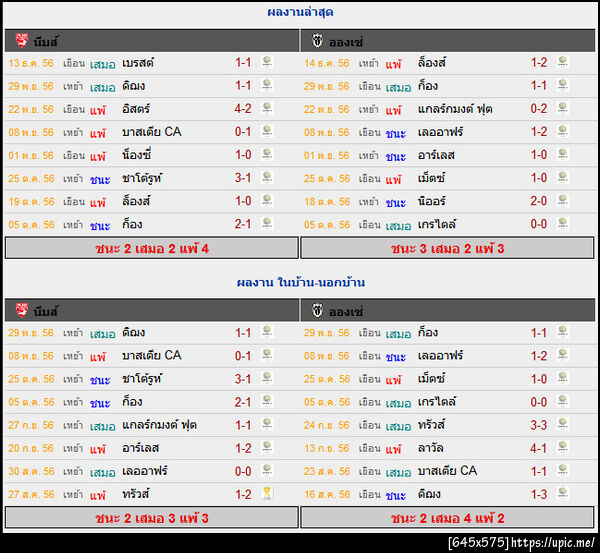Click match icon in น็องซี่ 1-0 row

[x=267, y=155]
